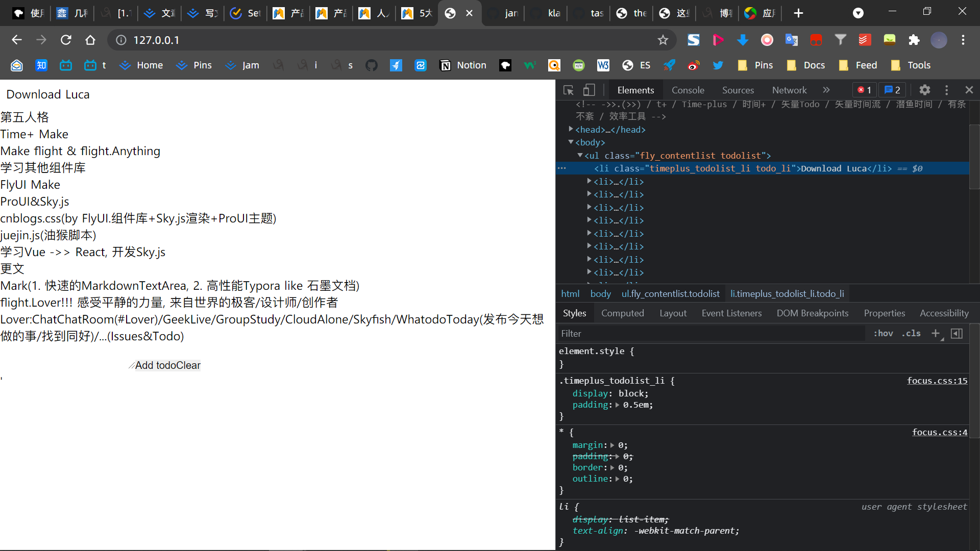Toggle the .cls class editor
This screenshot has height=551, width=980.
tap(911, 334)
